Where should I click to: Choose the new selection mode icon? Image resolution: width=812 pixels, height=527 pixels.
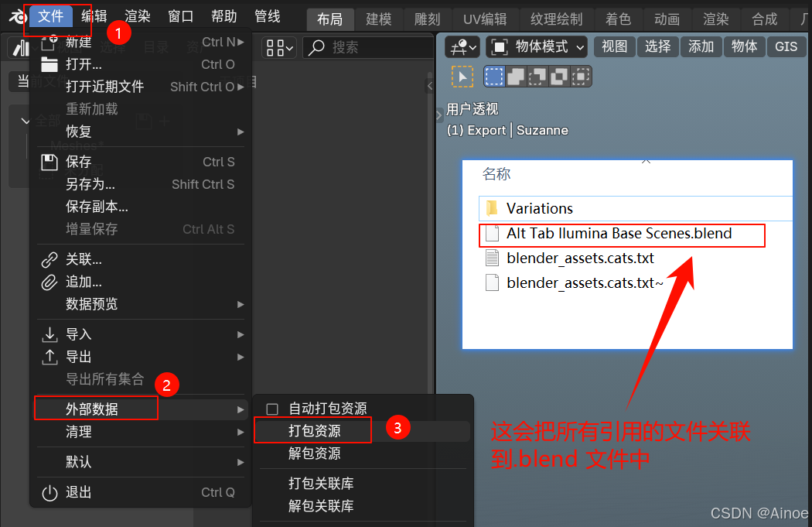pyautogui.click(x=494, y=77)
